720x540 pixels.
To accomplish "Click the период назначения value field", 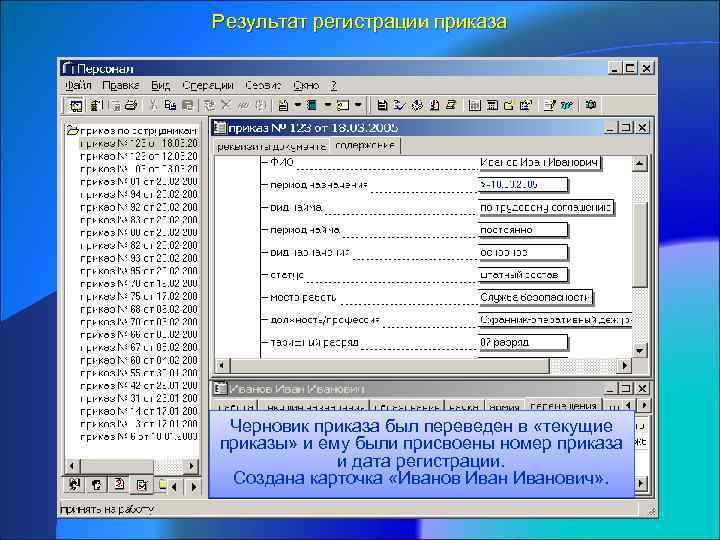I will click(523, 185).
